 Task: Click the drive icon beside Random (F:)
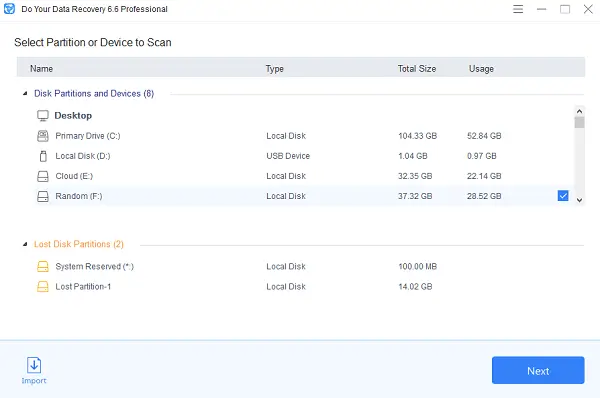(x=43, y=196)
